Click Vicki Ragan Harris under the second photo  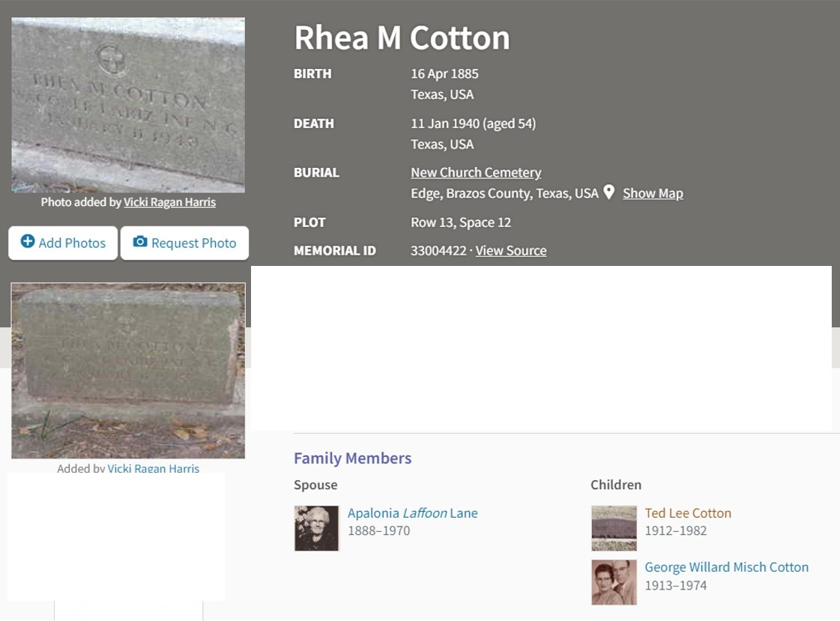click(153, 468)
